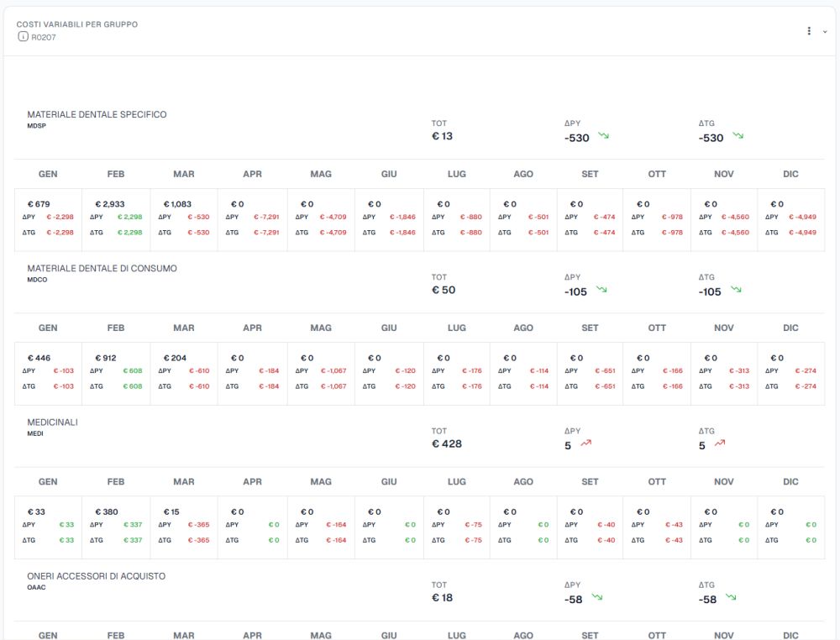Click the ΔPY upward trend arrow for Medicinali
The width and height of the screenshot is (840, 640).
[x=586, y=443]
